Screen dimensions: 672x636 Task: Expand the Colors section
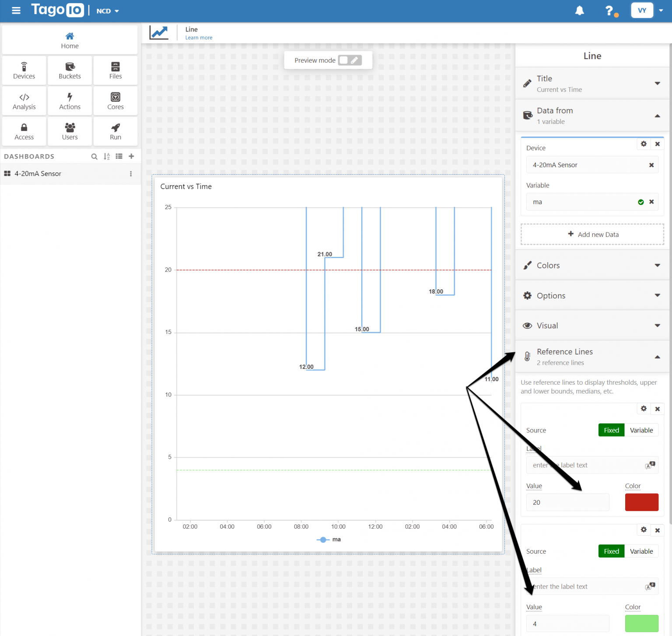pyautogui.click(x=592, y=266)
